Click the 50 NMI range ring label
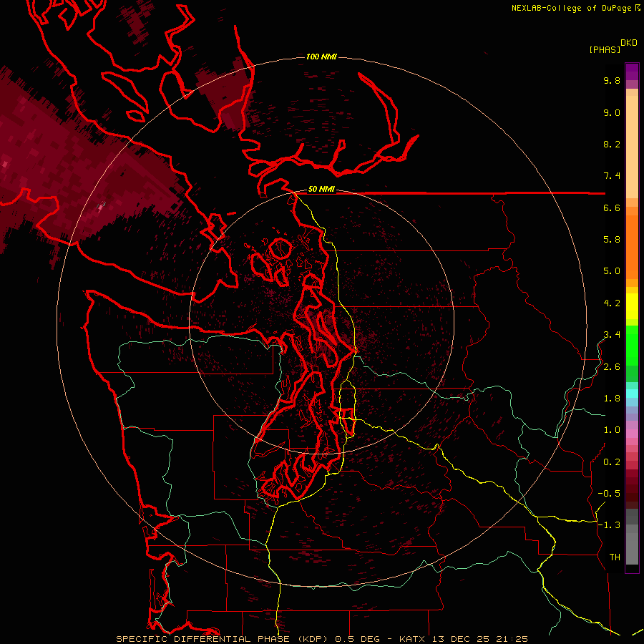This screenshot has width=644, height=644. pos(321,190)
